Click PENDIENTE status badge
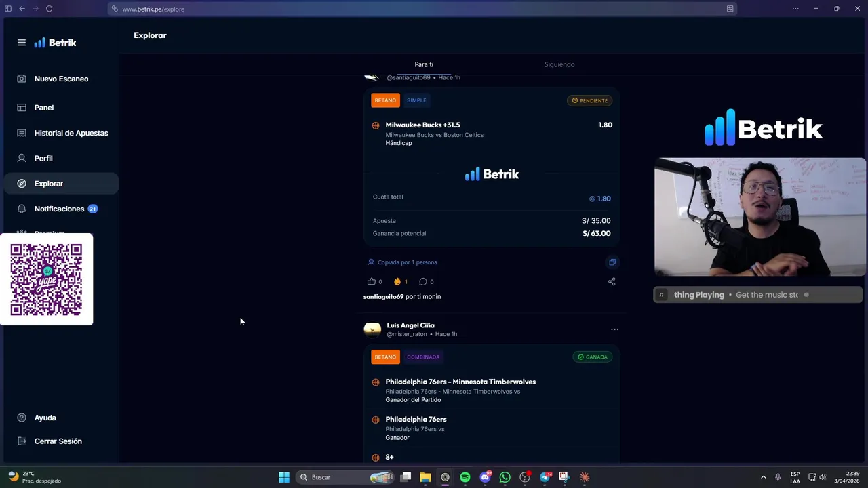Screen dimensions: 868x488 click(590, 100)
